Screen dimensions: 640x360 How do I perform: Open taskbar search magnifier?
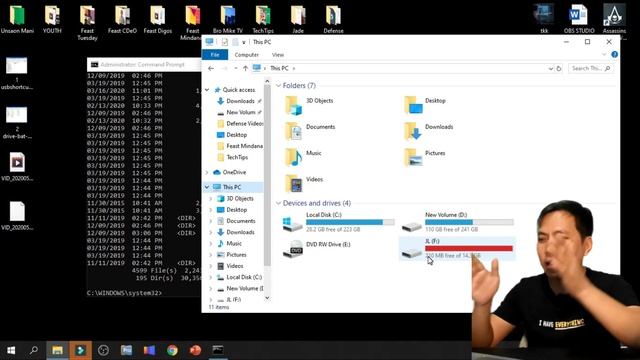coord(34,350)
